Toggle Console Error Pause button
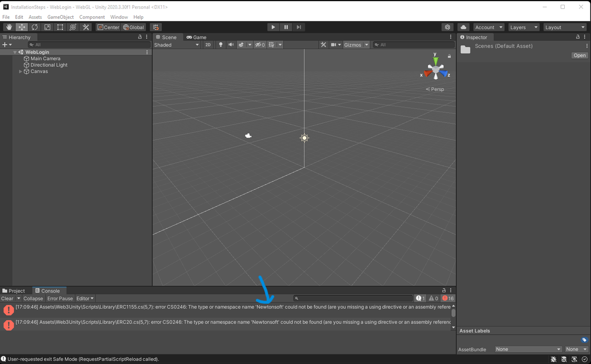The image size is (591, 364). coord(60,298)
